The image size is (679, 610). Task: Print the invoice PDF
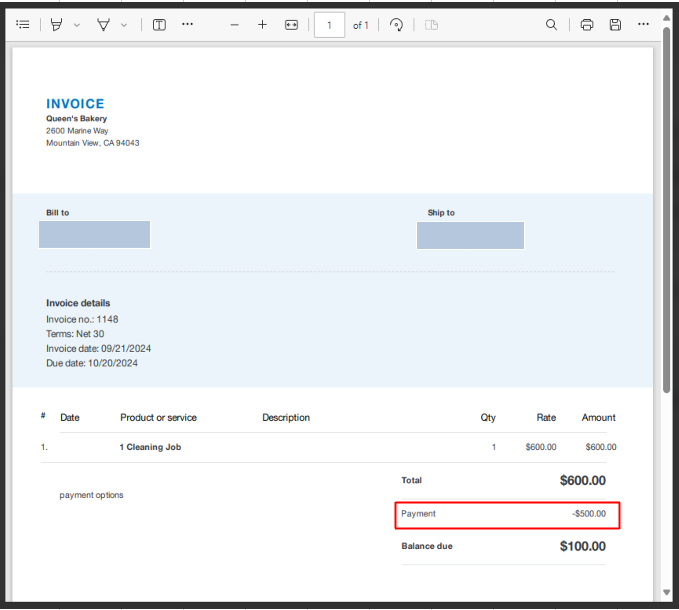click(x=586, y=25)
